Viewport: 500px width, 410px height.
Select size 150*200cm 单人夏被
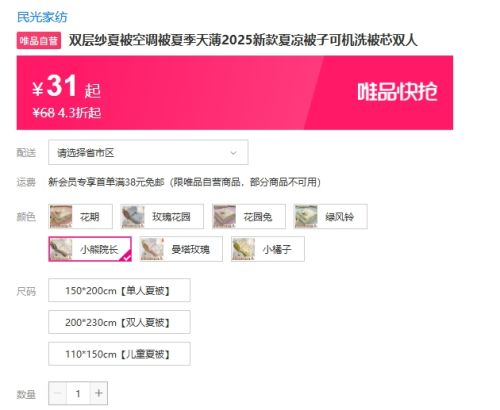tap(119, 290)
